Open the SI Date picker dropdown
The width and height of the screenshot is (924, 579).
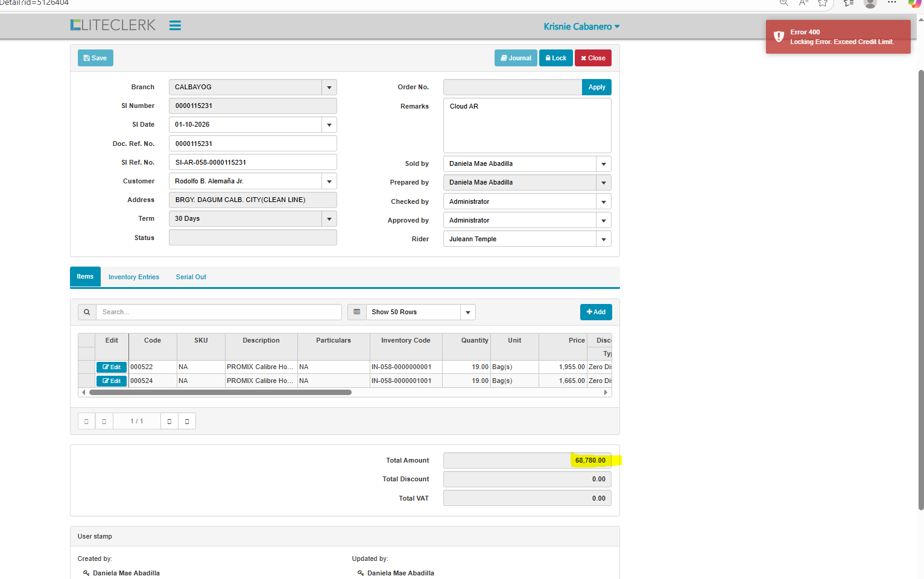(329, 125)
